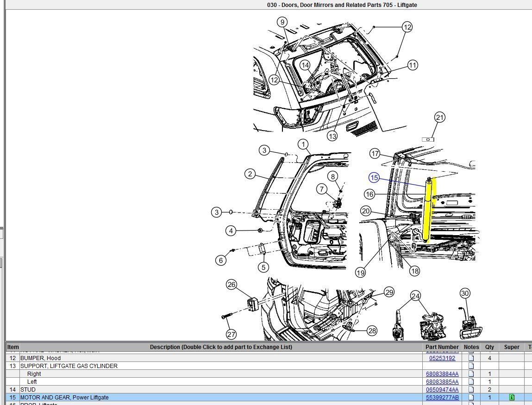Open notes icon for MOTOR AND GEAR row

click(x=471, y=397)
